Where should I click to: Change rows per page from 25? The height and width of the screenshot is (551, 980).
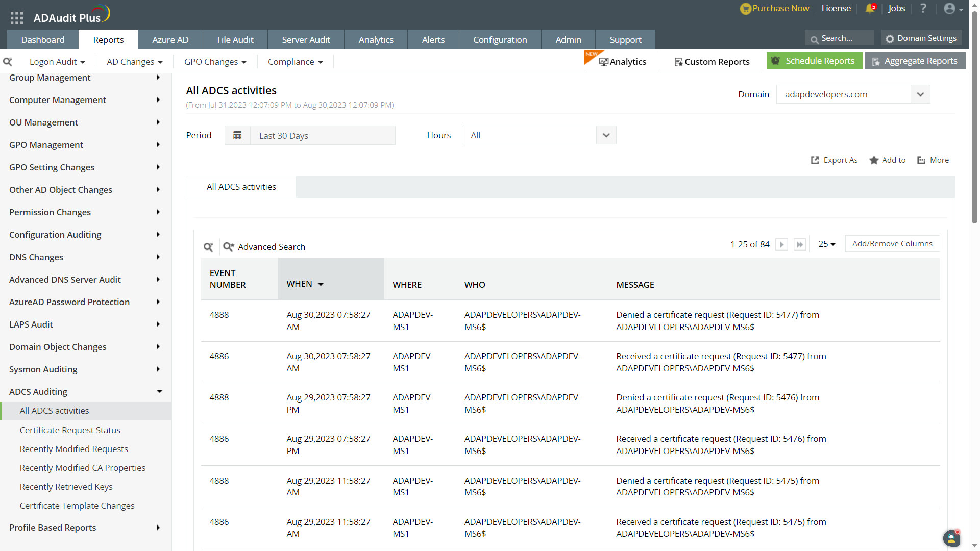coord(827,244)
